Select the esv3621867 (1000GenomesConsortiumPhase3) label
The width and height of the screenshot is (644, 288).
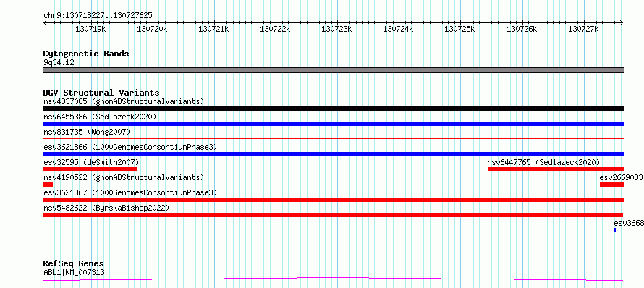pyautogui.click(x=130, y=192)
